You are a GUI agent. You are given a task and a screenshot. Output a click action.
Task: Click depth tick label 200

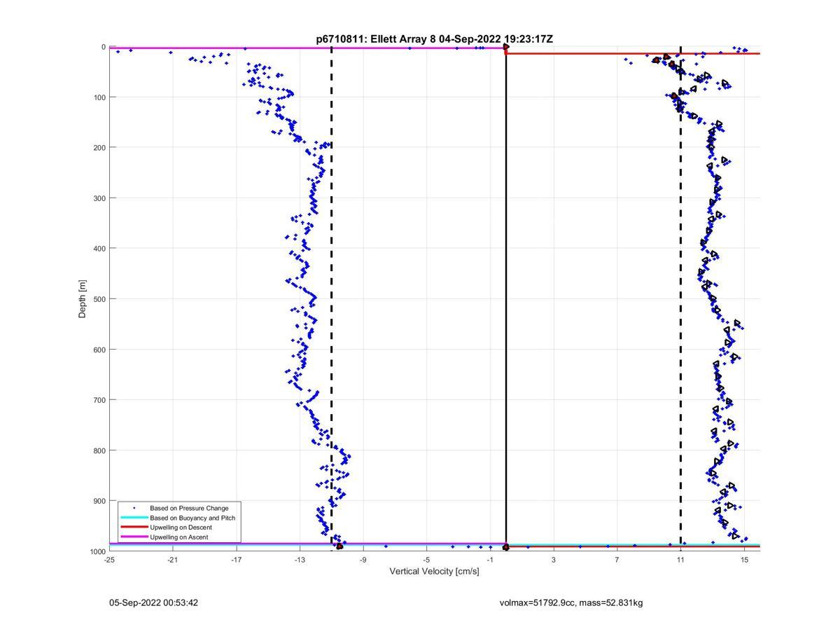point(100,148)
